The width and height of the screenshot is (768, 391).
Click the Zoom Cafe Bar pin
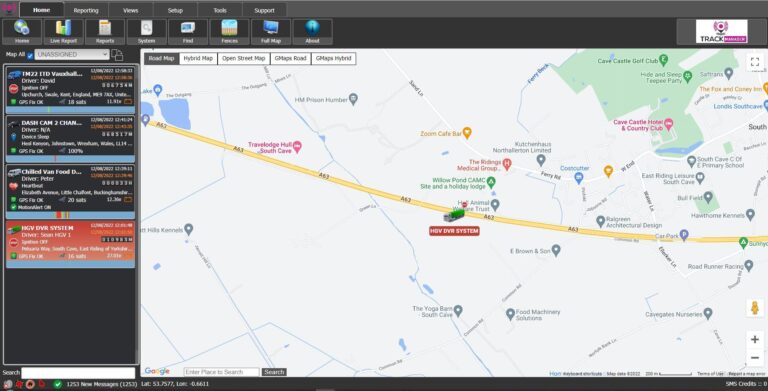pos(467,132)
